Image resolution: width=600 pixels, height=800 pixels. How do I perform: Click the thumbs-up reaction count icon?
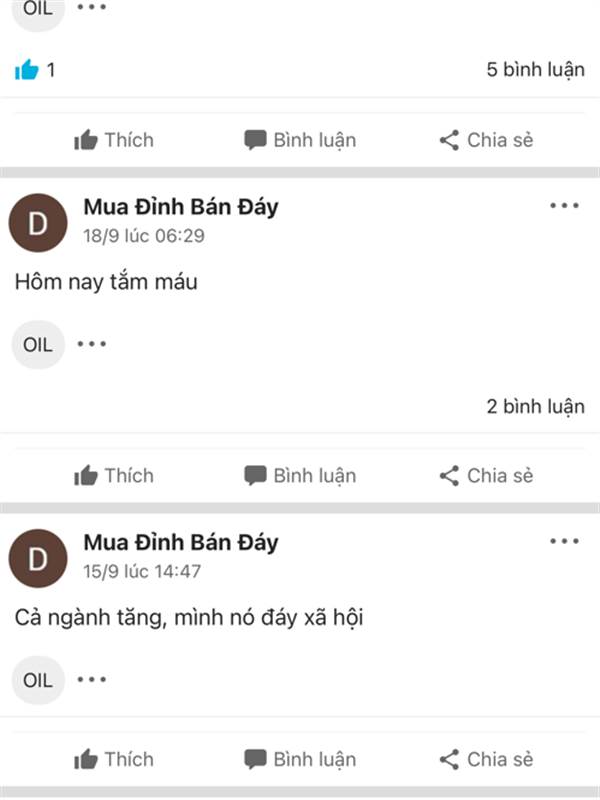26,71
